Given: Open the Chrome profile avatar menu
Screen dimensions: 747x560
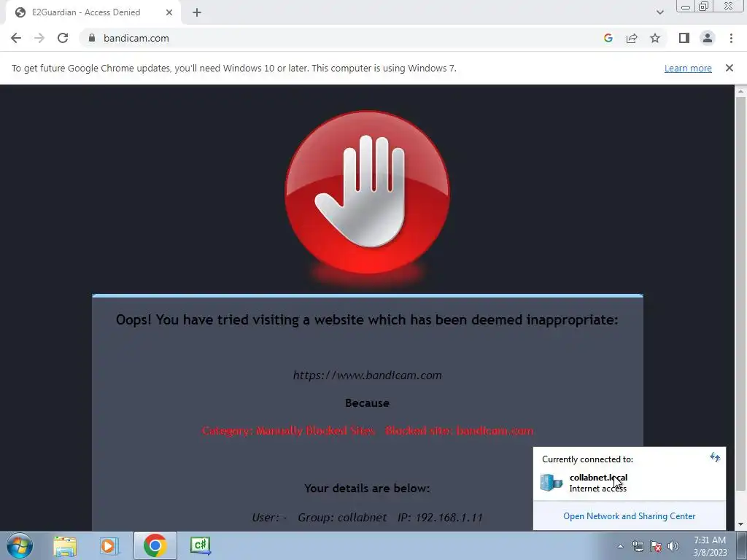Looking at the screenshot, I should 708,38.
